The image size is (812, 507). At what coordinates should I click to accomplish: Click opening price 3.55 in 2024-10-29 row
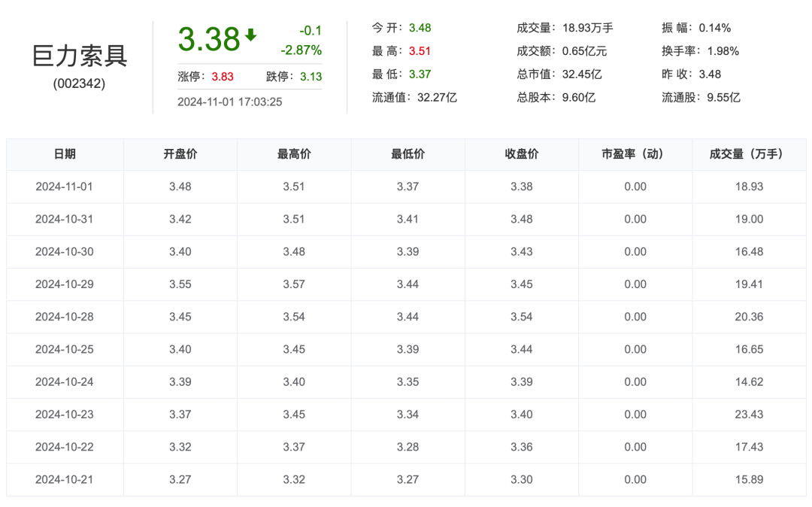tap(180, 284)
